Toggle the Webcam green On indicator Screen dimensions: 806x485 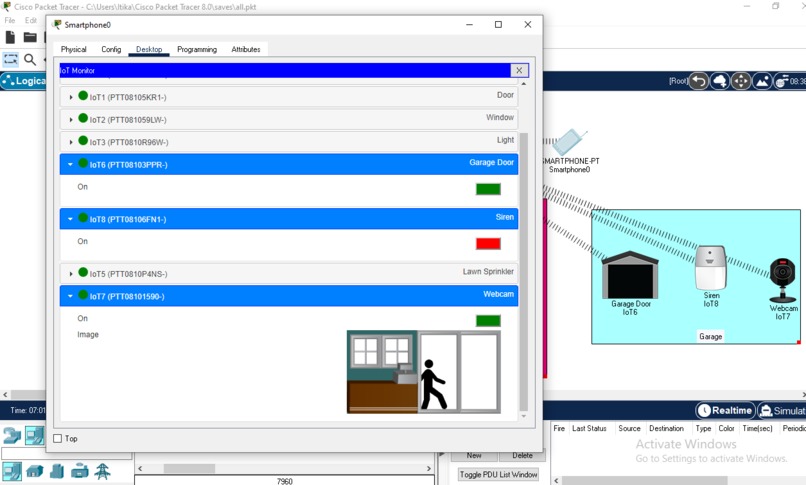pos(488,321)
